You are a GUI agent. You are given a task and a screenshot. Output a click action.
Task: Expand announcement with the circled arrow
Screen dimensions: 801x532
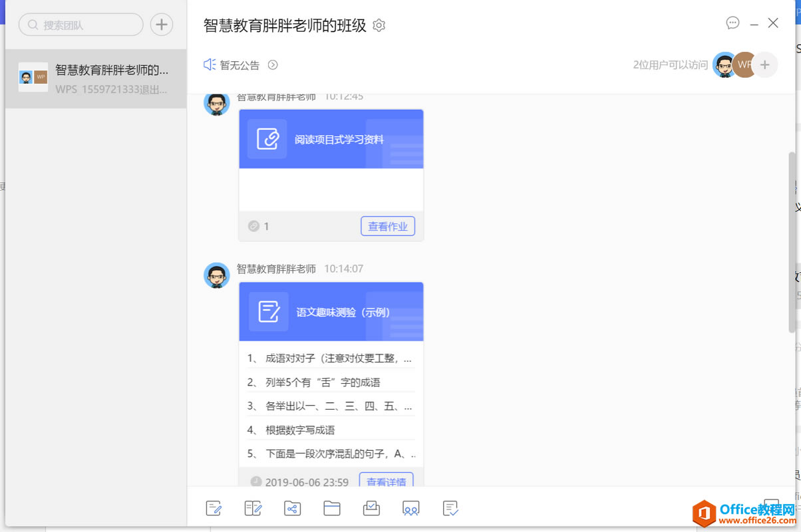click(273, 65)
